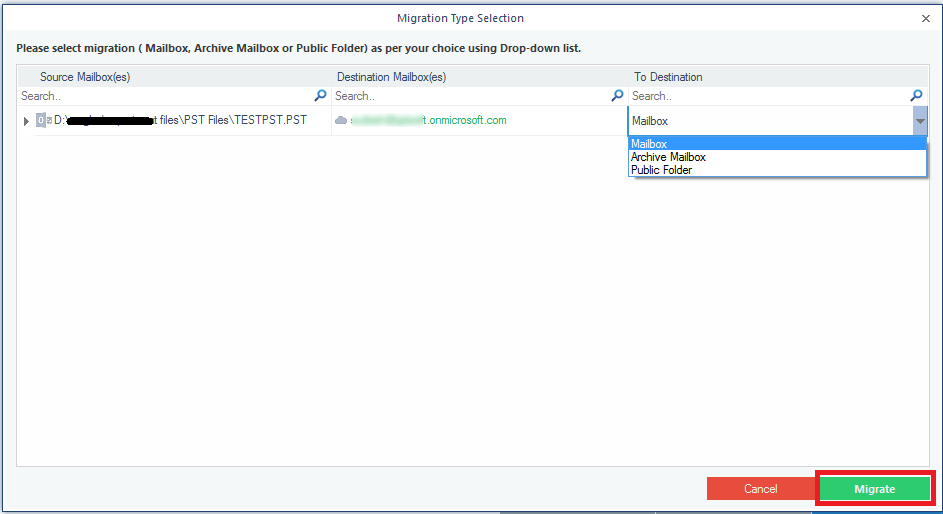
Task: Click the Source Mailbox search magnifier icon
Action: [x=321, y=95]
